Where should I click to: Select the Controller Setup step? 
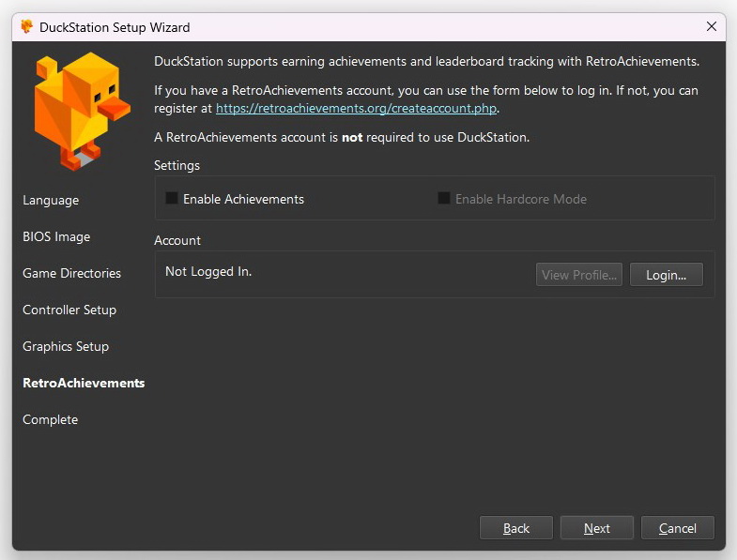(x=69, y=310)
